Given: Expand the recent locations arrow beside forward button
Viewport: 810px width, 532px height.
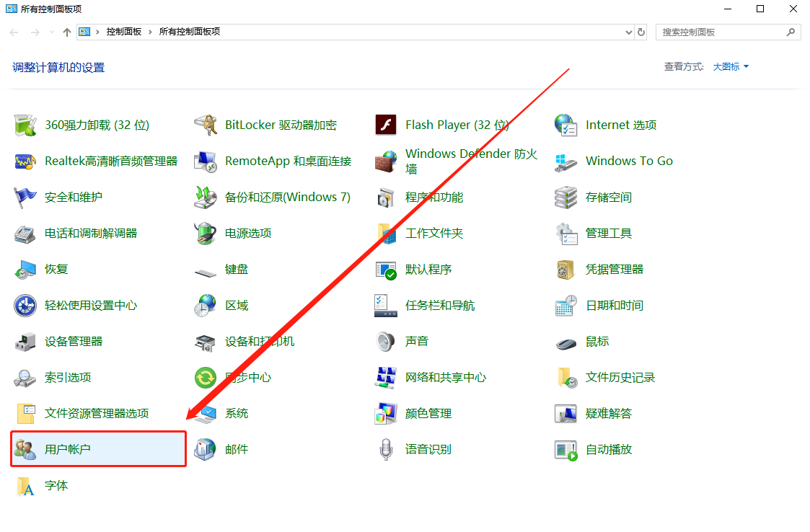Looking at the screenshot, I should [52, 32].
